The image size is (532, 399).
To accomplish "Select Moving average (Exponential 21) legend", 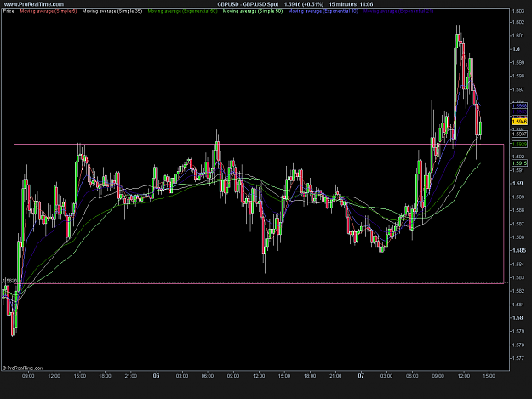I will pos(398,11).
